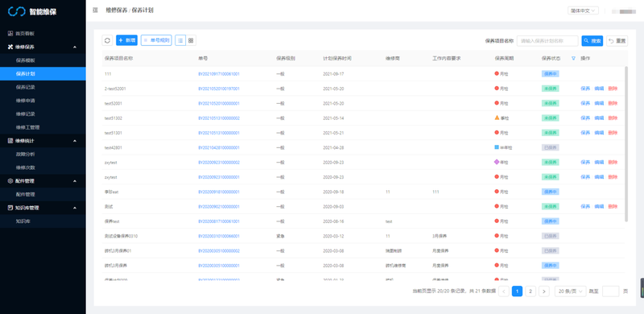This screenshot has width=644, height=314.
Task: Click 删除 for test51302 row
Action: (x=613, y=118)
